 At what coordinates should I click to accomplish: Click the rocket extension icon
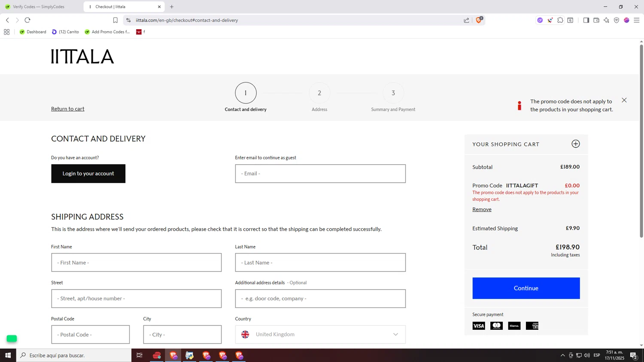point(550,20)
